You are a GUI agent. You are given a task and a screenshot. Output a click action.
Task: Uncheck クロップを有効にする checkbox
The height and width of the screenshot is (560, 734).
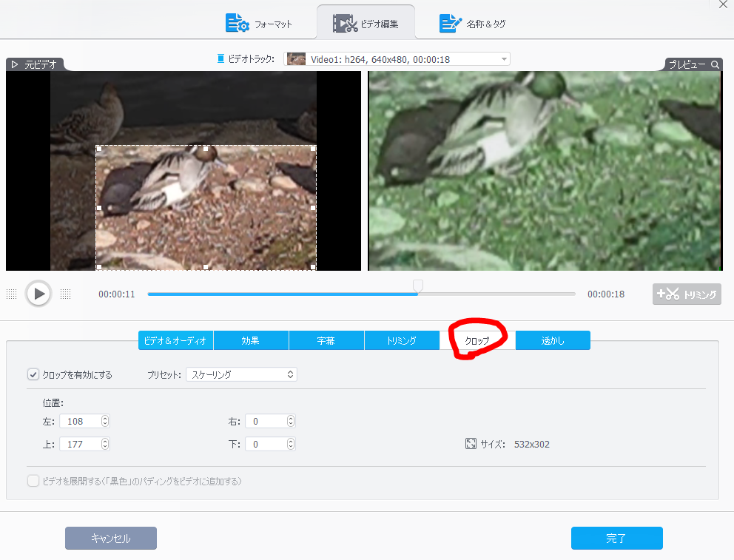tap(33, 374)
